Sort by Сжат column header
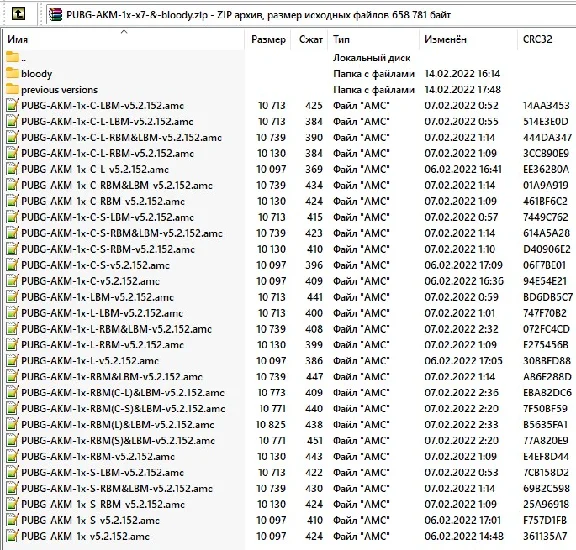576x550 pixels. pyautogui.click(x=310, y=39)
